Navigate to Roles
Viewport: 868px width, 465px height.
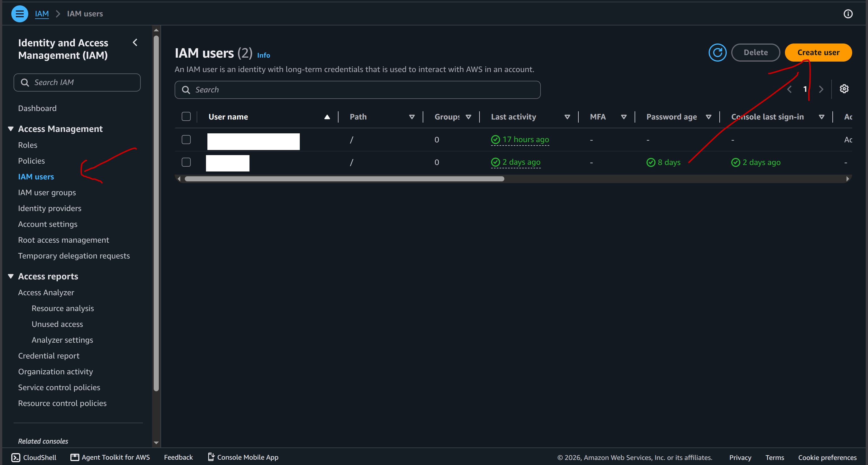pyautogui.click(x=28, y=145)
